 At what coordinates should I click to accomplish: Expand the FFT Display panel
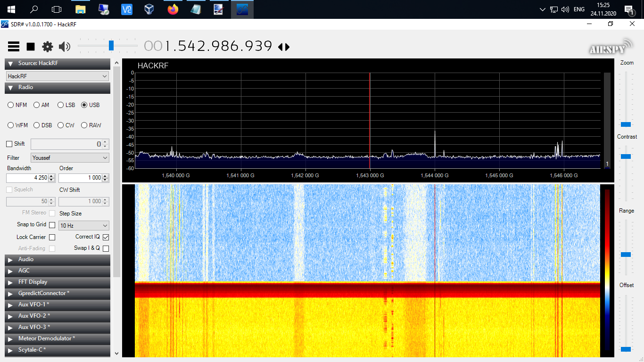coord(33,282)
